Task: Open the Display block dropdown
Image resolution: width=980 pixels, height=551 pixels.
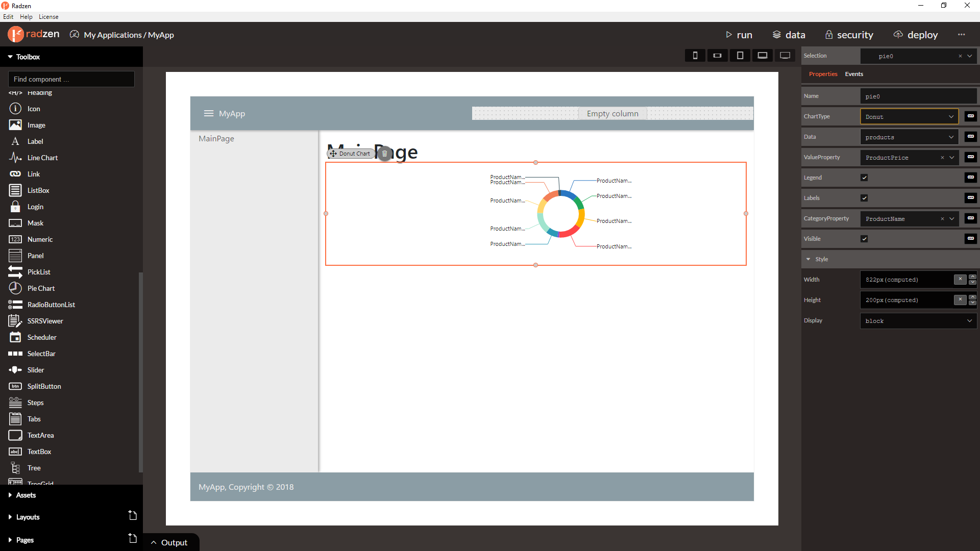Action: tap(918, 321)
